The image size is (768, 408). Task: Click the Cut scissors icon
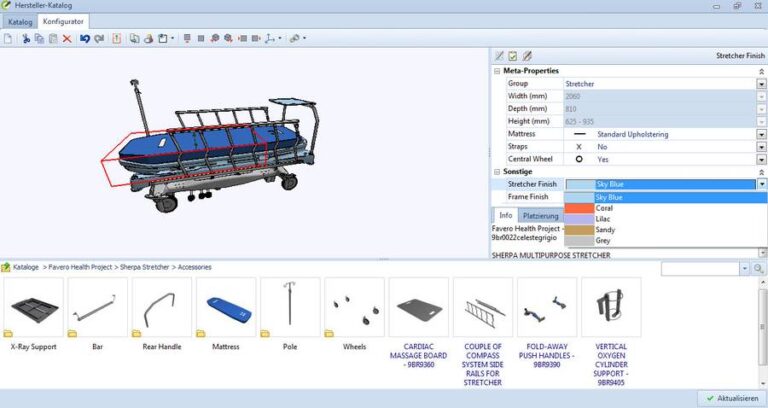[x=27, y=38]
